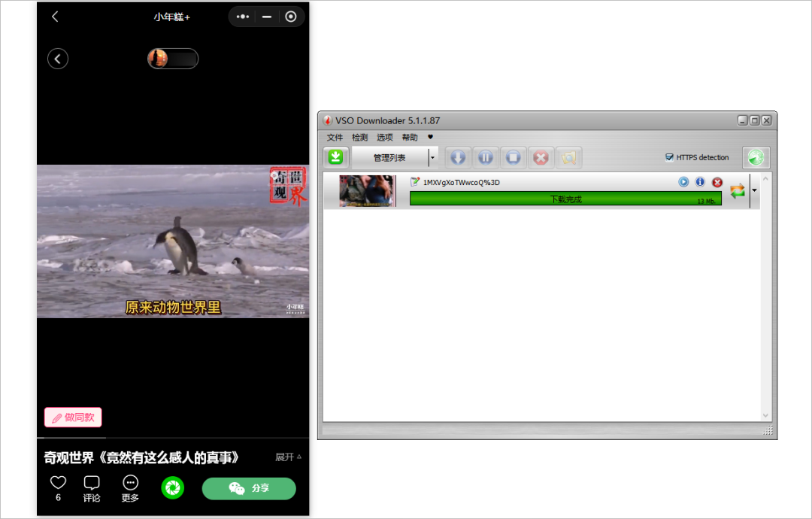Image resolution: width=812 pixels, height=519 pixels.
Task: Toggle the HTTPS detection checkbox
Action: pos(669,157)
